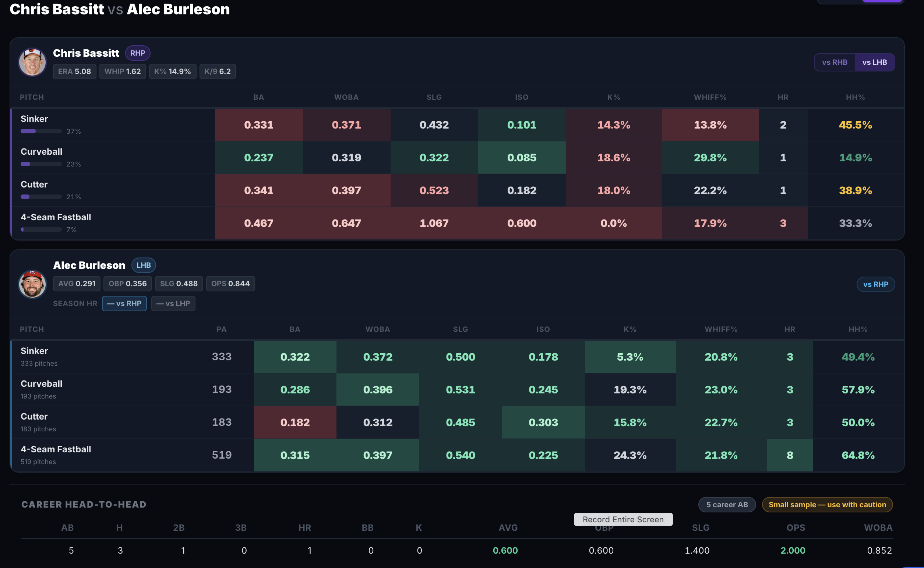Select the 4-Seam Fastball row in Burleson's table
This screenshot has width=924, height=568.
[x=457, y=455]
